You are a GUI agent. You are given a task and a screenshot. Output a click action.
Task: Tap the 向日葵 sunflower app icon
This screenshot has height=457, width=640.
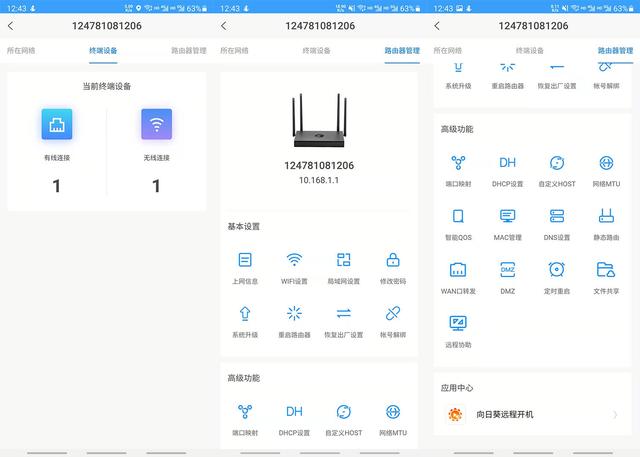click(x=455, y=415)
